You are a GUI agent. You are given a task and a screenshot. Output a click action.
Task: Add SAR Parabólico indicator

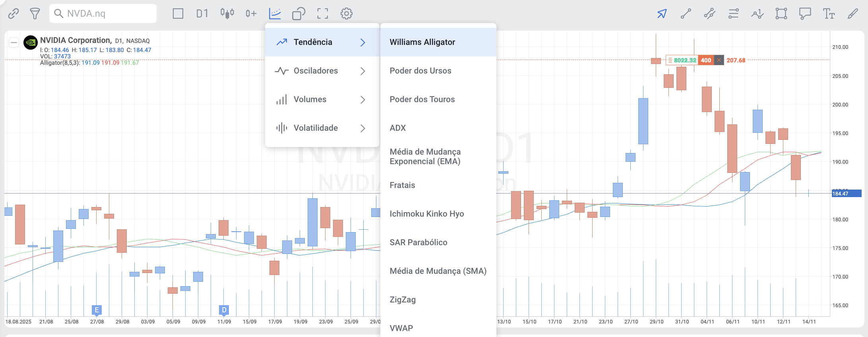pos(438,242)
